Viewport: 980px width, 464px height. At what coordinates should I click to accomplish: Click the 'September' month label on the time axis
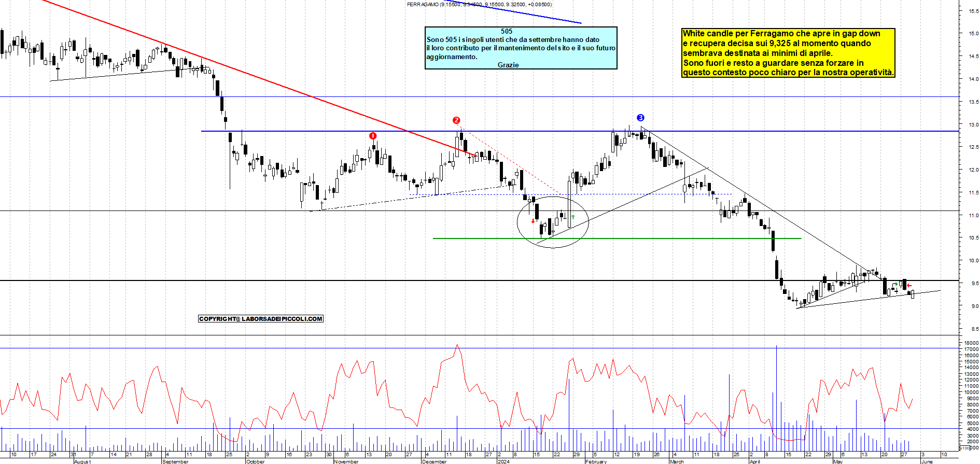point(175,461)
